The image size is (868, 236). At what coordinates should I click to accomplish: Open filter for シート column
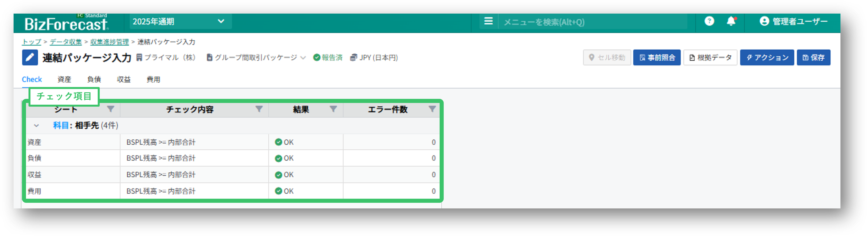(111, 109)
